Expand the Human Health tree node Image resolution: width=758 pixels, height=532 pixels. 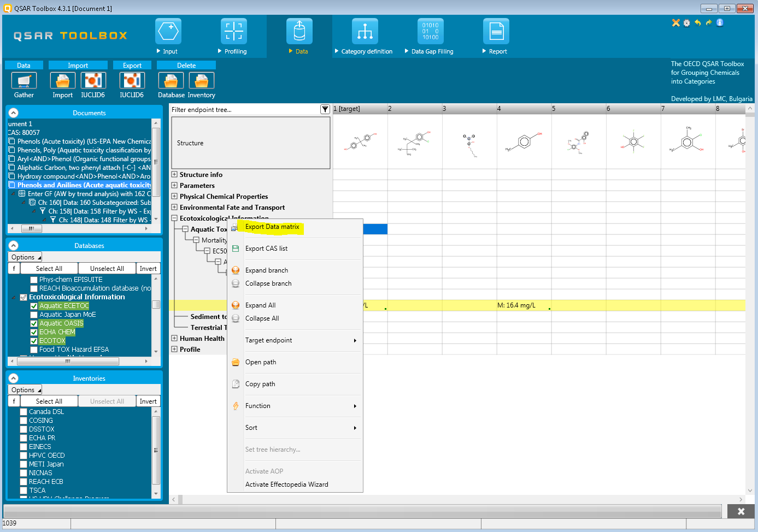click(x=174, y=339)
